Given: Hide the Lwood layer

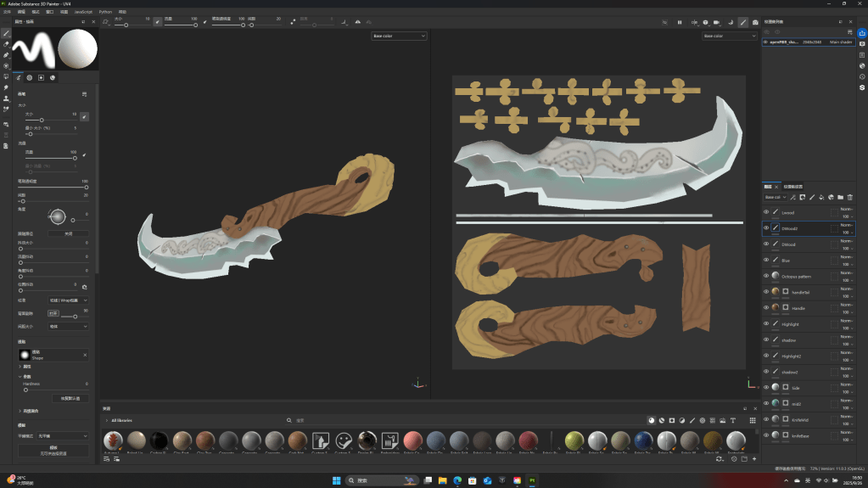Looking at the screenshot, I should pos(766,213).
